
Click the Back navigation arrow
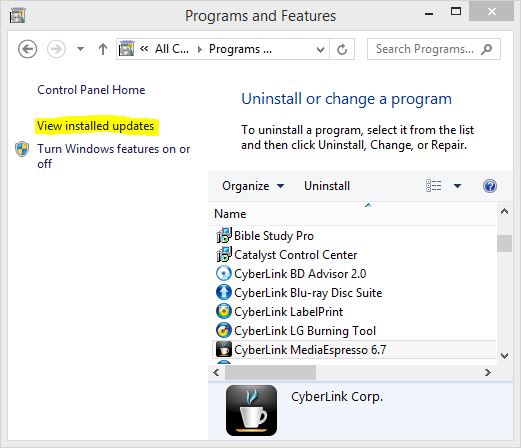[27, 49]
